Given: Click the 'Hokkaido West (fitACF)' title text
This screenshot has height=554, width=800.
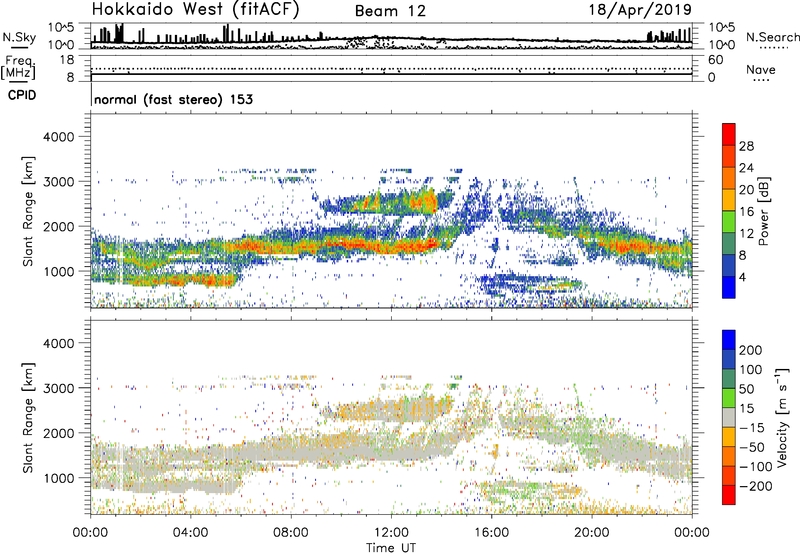Looking at the screenshot, I should [195, 9].
